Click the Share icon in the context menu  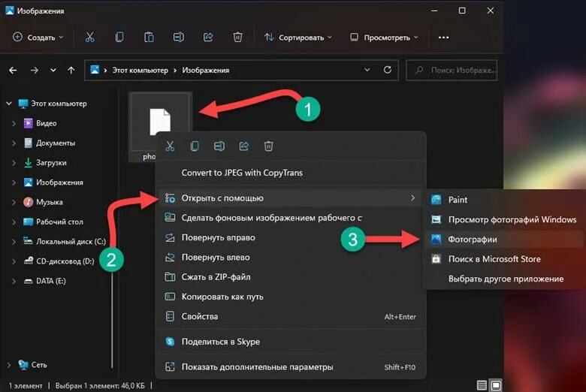[244, 146]
